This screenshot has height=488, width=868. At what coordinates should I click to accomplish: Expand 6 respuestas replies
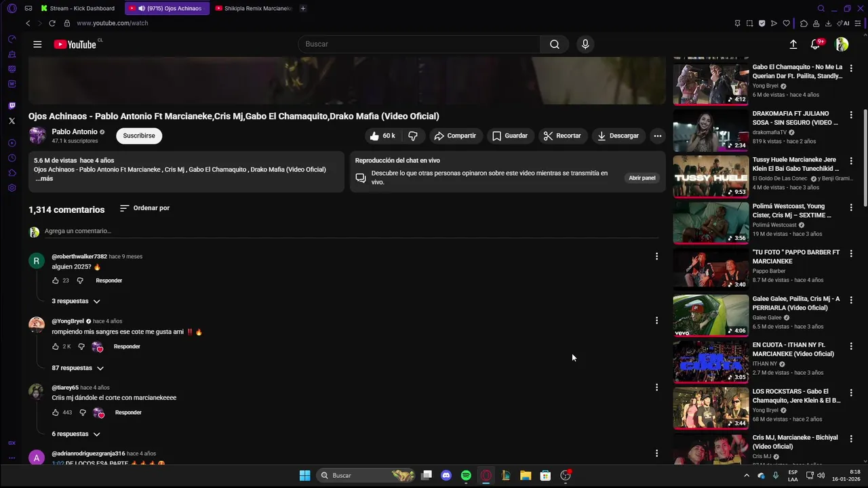pyautogui.click(x=76, y=434)
